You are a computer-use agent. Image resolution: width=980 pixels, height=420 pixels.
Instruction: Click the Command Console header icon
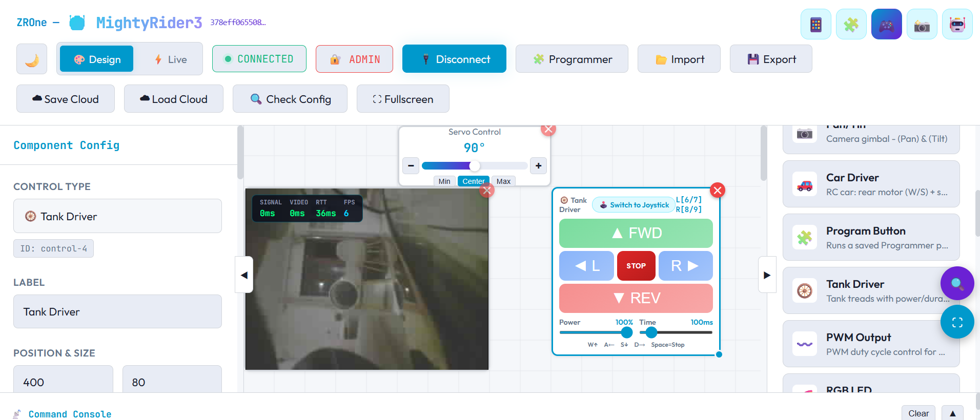point(17,414)
